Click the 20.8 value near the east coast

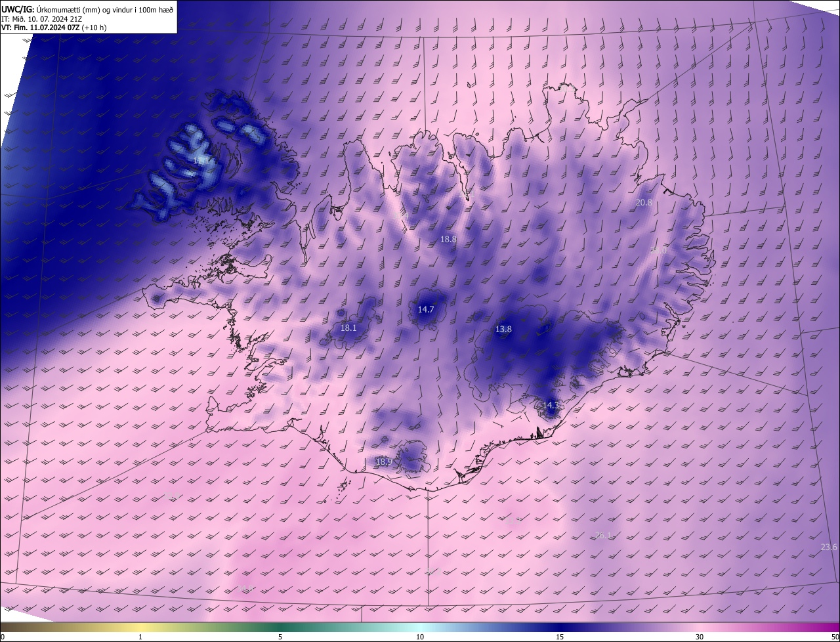644,203
